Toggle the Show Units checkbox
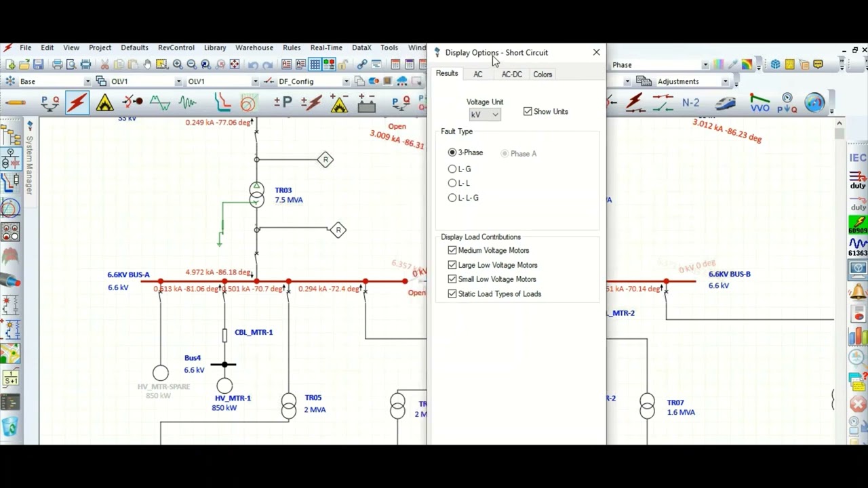This screenshot has width=868, height=488. 528,111
